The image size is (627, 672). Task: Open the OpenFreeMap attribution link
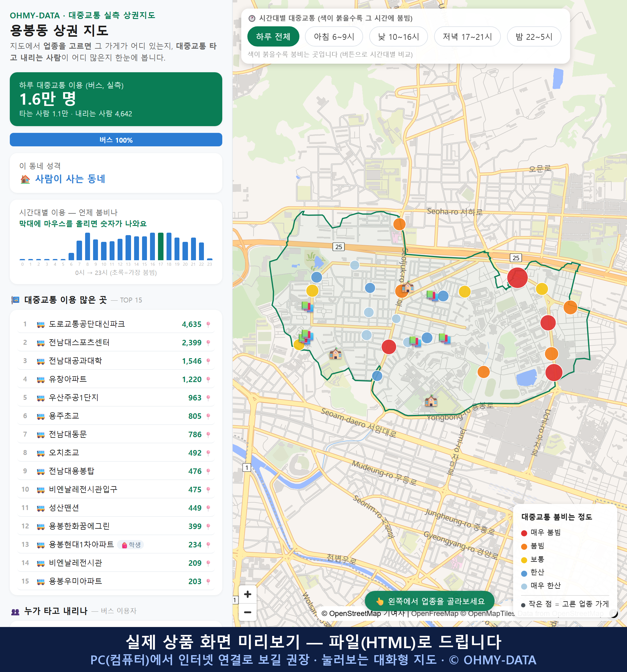point(434,614)
